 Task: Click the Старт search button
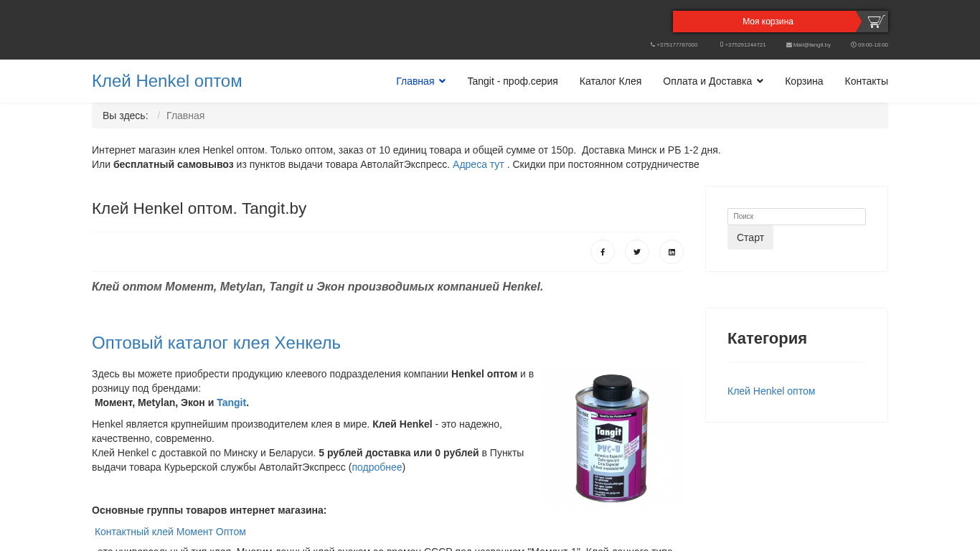(x=750, y=237)
